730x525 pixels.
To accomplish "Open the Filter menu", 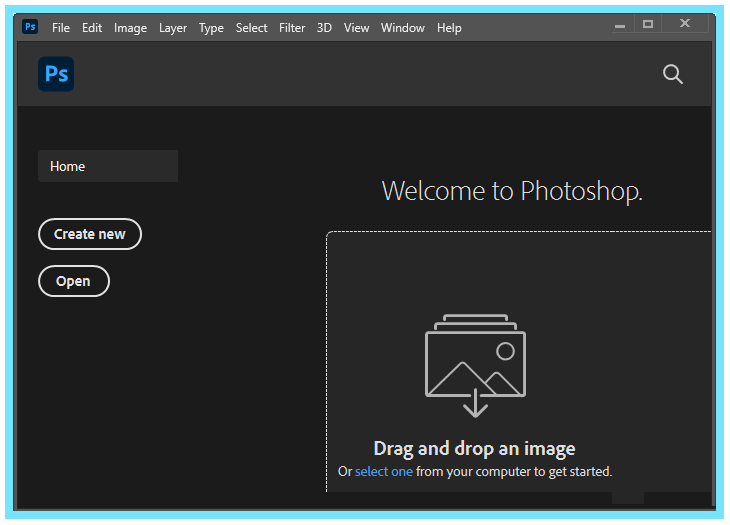I will [292, 28].
